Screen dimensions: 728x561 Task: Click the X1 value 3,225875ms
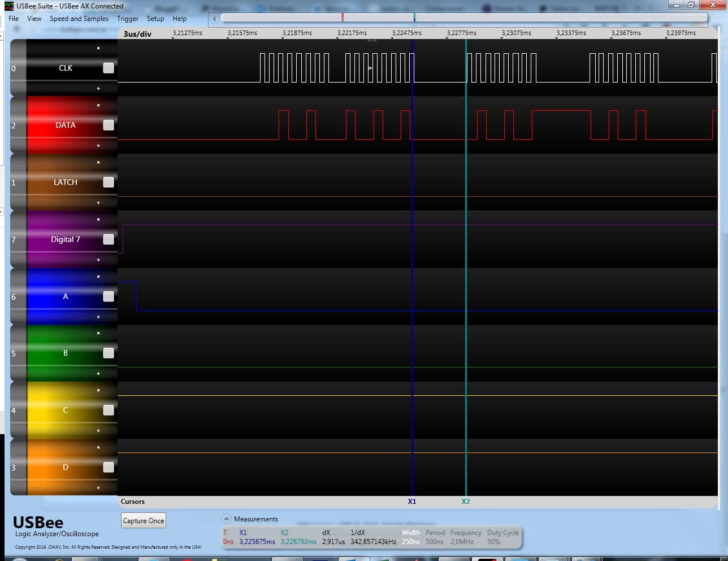[257, 542]
